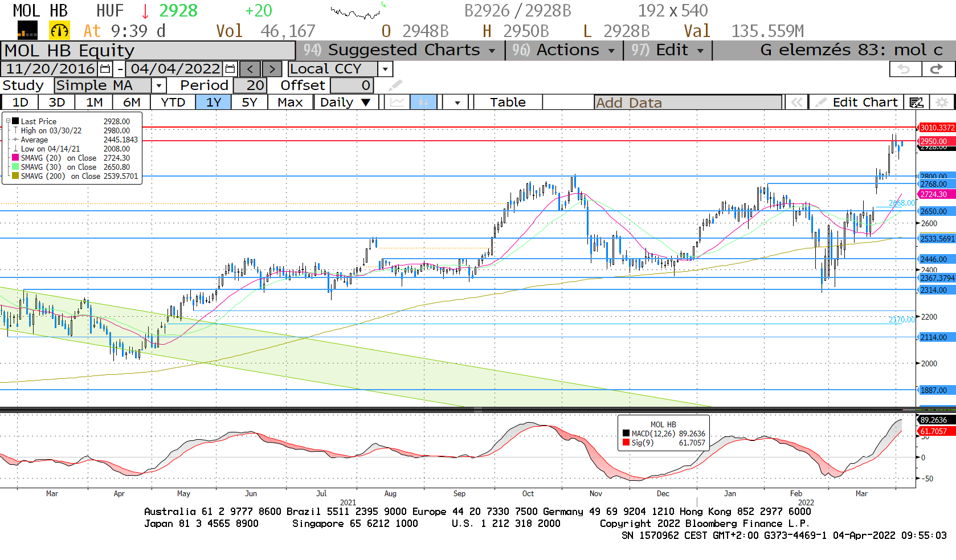This screenshot has width=956, height=560.
Task: Click the Average marker icon in legend
Action: click(x=15, y=140)
